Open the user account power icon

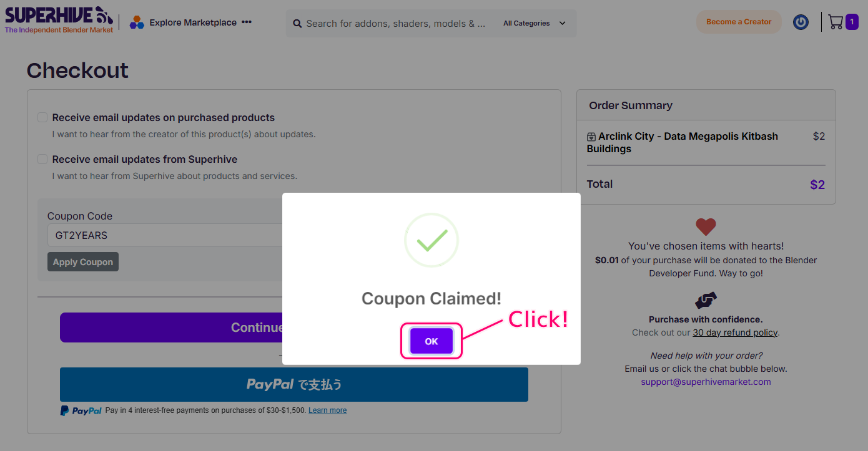coord(801,22)
